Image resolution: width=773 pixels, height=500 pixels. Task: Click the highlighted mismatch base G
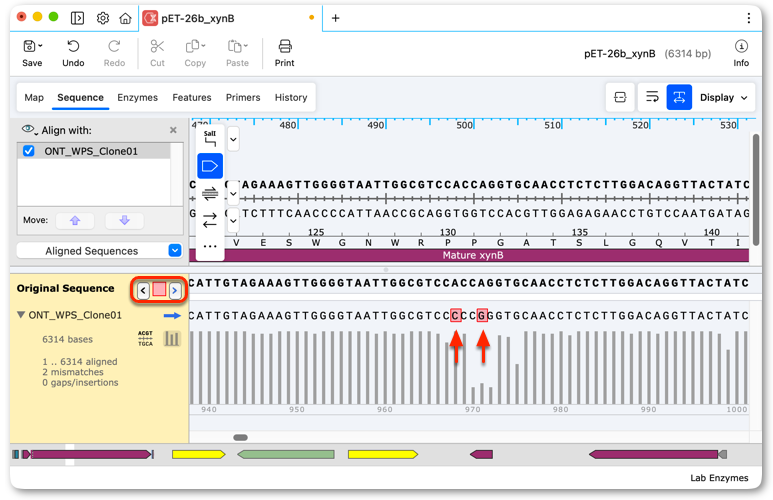482,316
